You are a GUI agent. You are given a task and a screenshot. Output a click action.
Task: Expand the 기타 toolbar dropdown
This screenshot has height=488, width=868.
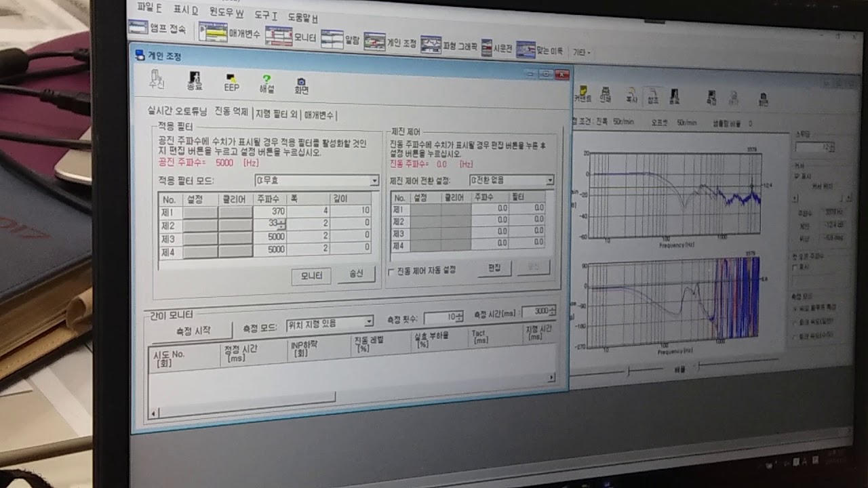[x=582, y=52]
